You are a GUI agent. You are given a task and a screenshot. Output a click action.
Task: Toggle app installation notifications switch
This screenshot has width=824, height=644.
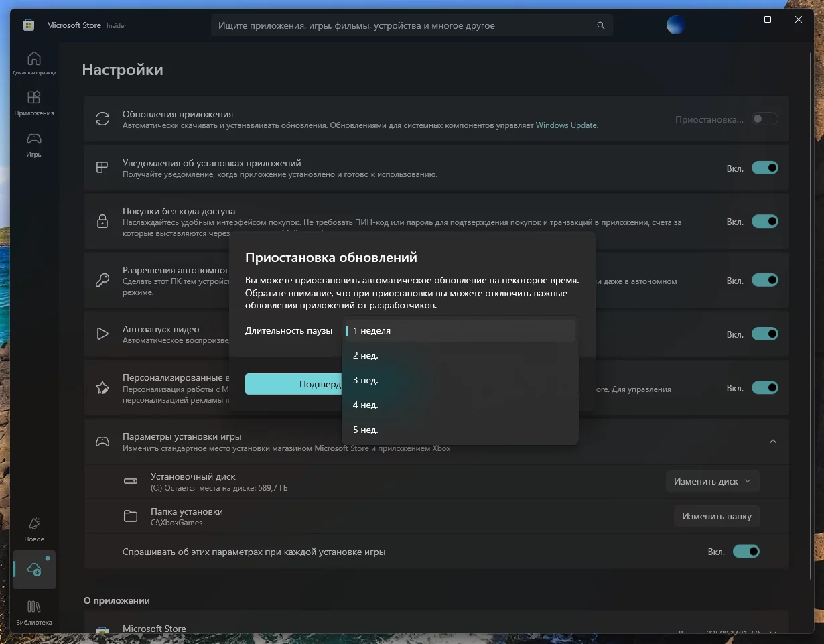764,168
